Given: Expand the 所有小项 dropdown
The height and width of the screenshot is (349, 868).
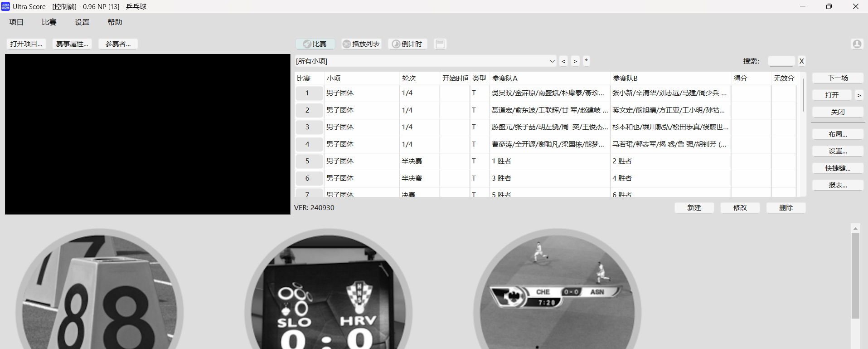Looking at the screenshot, I should click(x=552, y=61).
